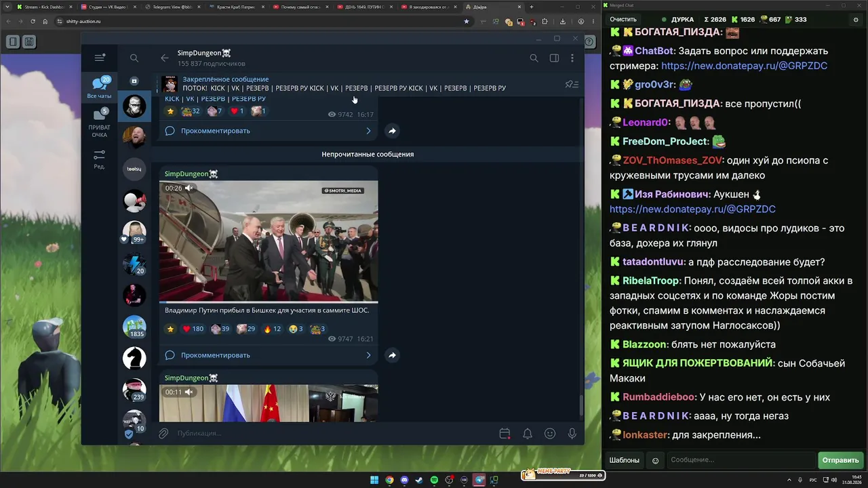
Task: Toggle silent broadcast bell icon
Action: click(527, 433)
